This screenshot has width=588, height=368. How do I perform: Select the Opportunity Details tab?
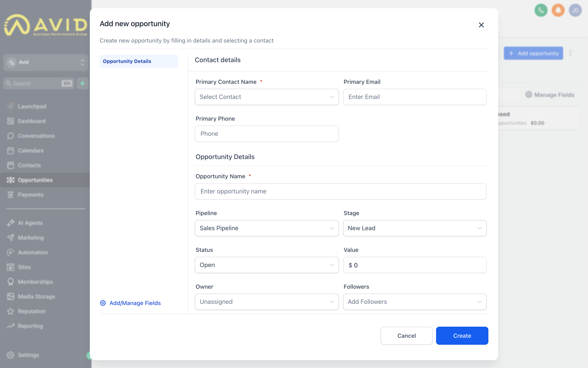pos(139,61)
